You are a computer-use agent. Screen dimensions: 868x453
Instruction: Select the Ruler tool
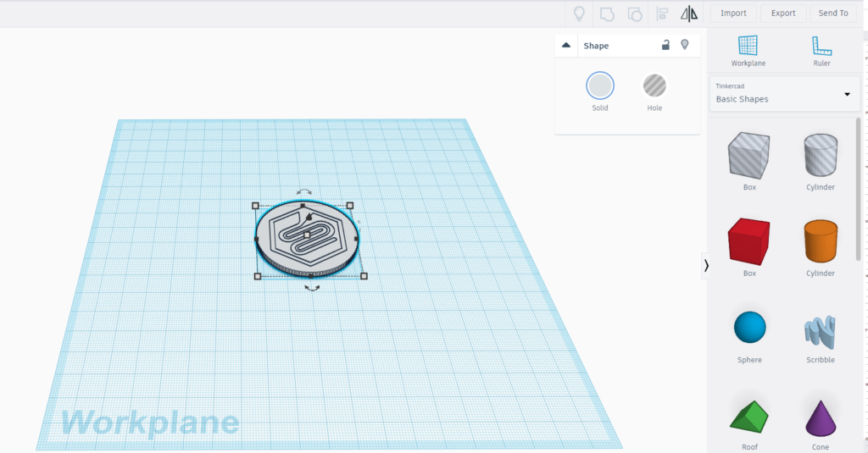(821, 51)
